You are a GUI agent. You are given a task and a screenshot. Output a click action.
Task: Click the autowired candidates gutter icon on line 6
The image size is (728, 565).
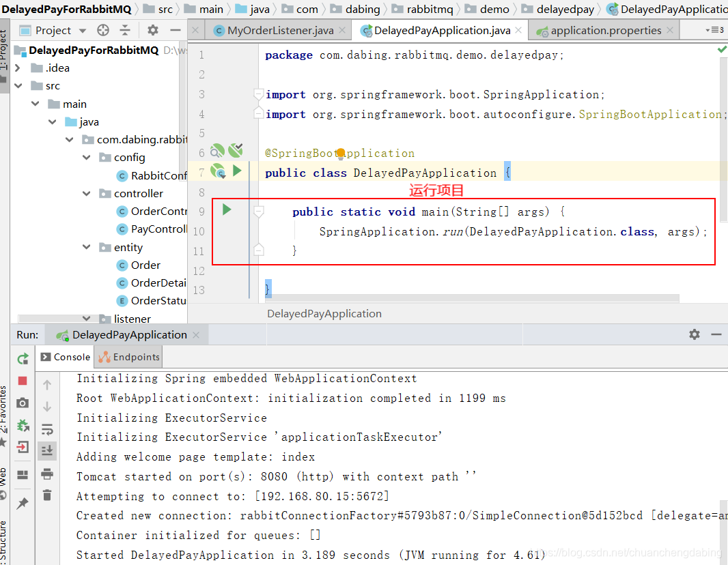pyautogui.click(x=236, y=150)
